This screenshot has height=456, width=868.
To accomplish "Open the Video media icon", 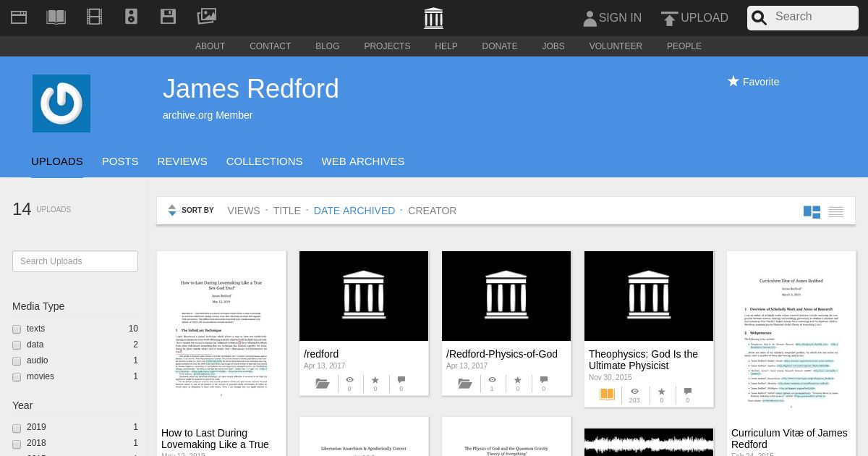I will [94, 17].
